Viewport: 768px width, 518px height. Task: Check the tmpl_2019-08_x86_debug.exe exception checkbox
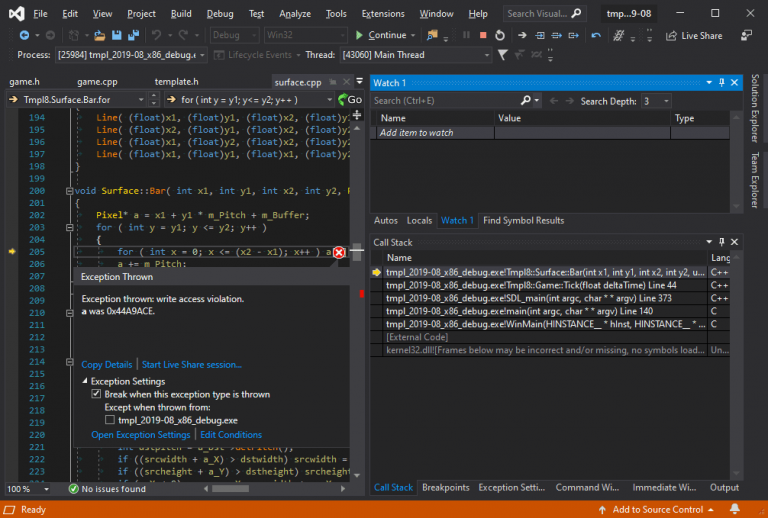pyautogui.click(x=110, y=420)
